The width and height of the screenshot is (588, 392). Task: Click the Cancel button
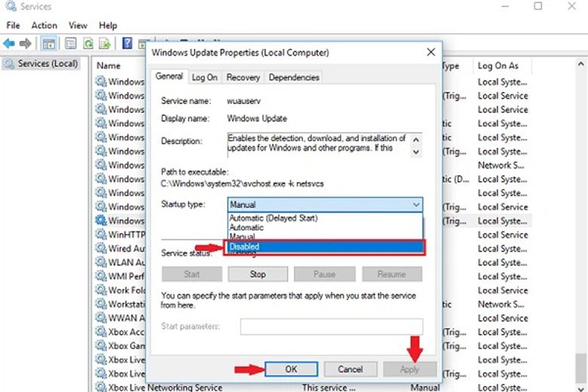pos(351,369)
